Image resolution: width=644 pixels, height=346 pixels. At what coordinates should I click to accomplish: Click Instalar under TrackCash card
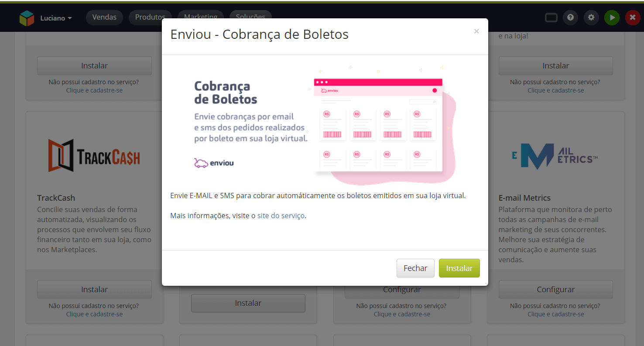(x=94, y=289)
